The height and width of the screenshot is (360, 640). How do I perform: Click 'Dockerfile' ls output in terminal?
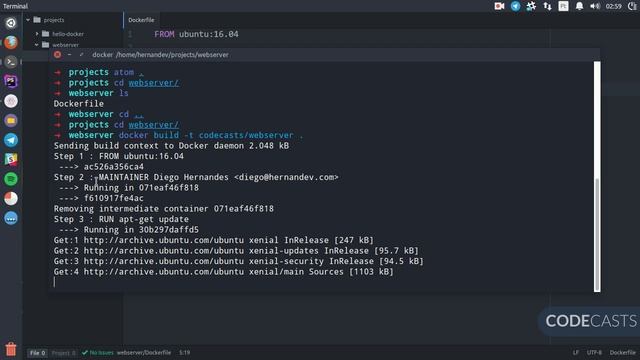79,104
